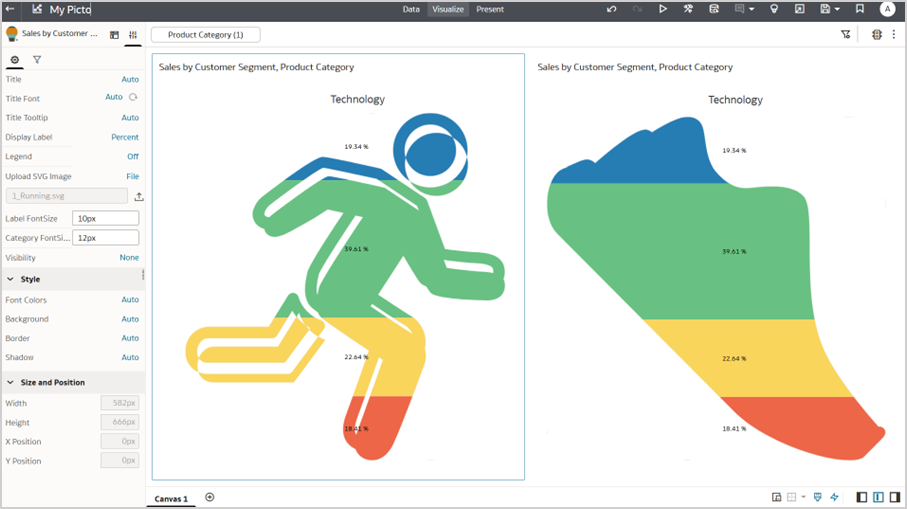Click the Border Auto link
907x509 pixels.
tap(130, 338)
